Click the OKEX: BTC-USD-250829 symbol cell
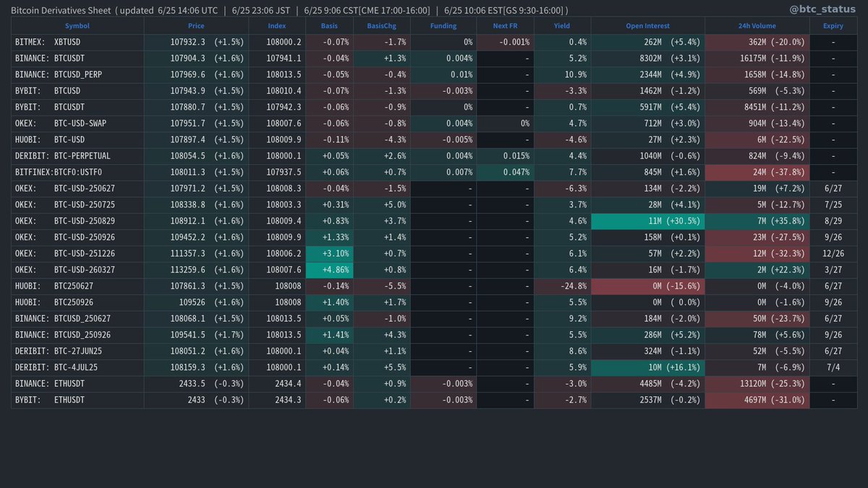Image resolution: width=868 pixels, height=488 pixels. point(77,221)
